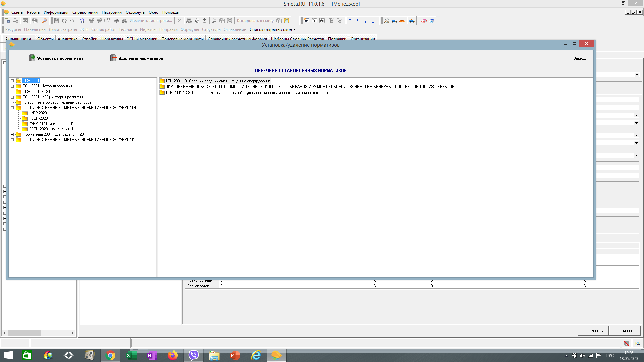Select the ГЭСН-2020 folder

tap(38, 118)
